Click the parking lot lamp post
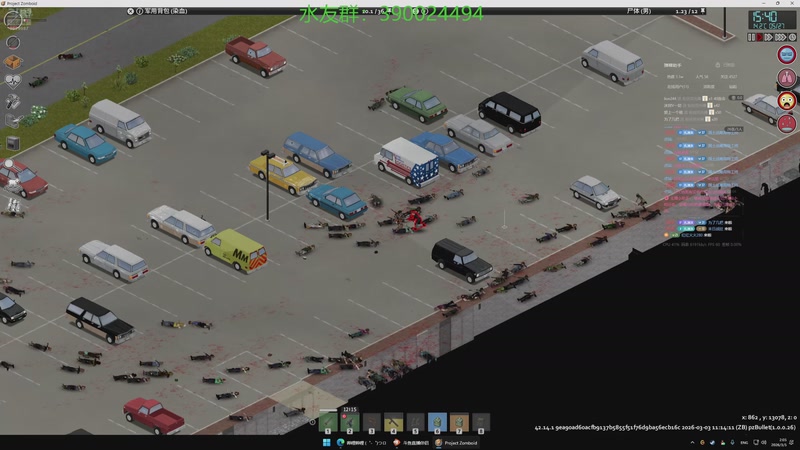This screenshot has width=800, height=450. point(267,185)
